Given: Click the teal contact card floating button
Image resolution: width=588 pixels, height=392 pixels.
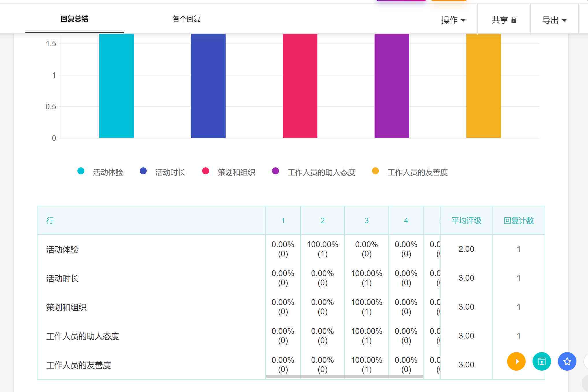Looking at the screenshot, I should [542, 361].
